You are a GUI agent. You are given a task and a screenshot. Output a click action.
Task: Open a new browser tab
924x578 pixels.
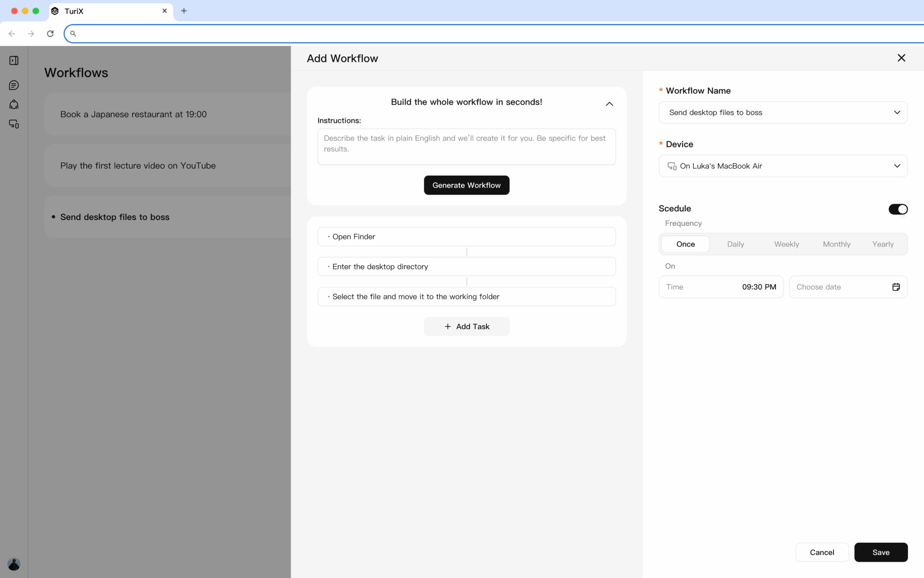[x=184, y=11]
